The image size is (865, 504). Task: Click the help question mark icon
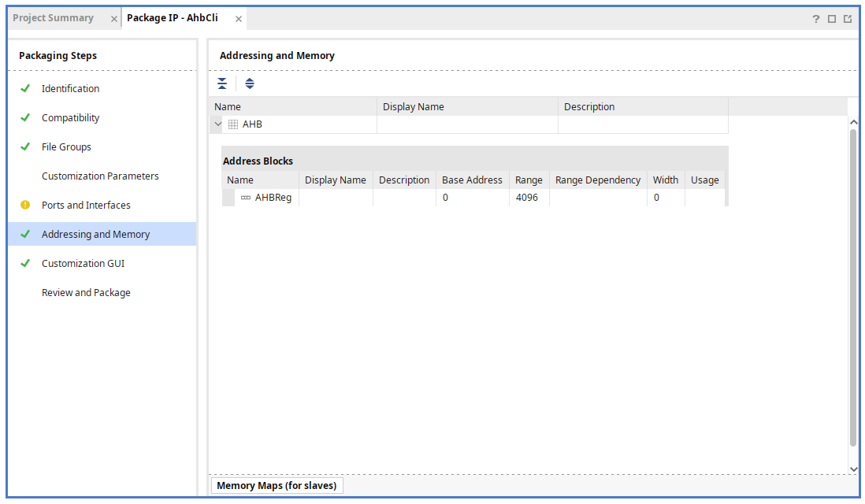click(x=816, y=19)
